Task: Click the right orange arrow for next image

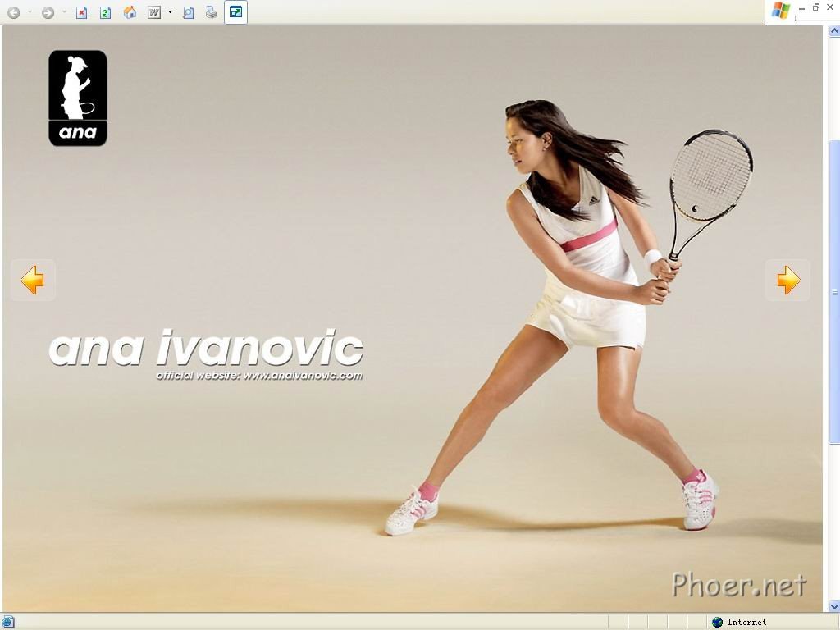Action: (788, 280)
